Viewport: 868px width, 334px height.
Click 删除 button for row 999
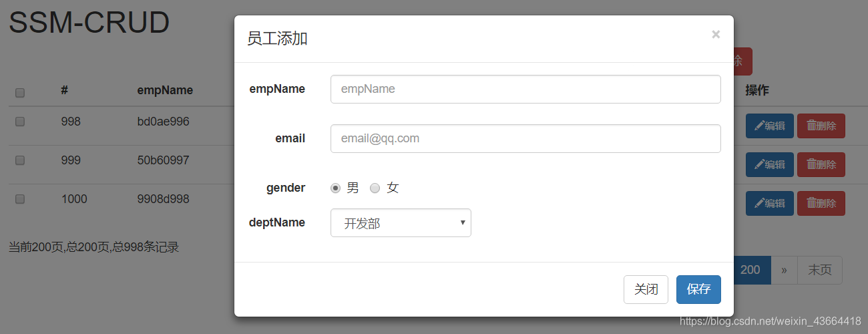[821, 164]
